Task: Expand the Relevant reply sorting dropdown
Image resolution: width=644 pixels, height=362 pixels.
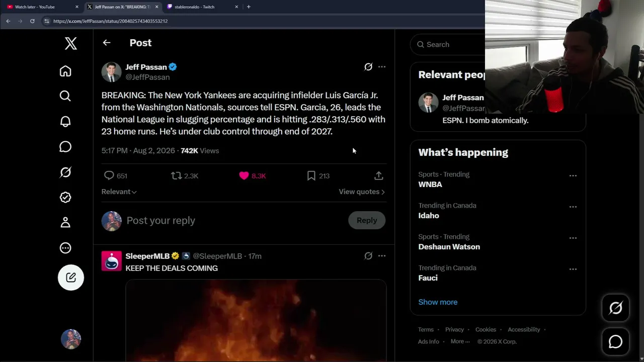Action: click(119, 192)
